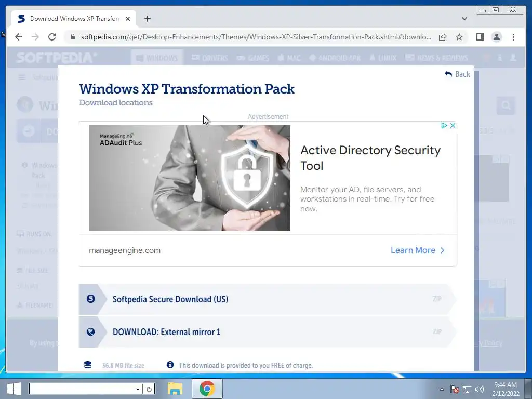Open the Games category in Softpedia nav

(253, 58)
